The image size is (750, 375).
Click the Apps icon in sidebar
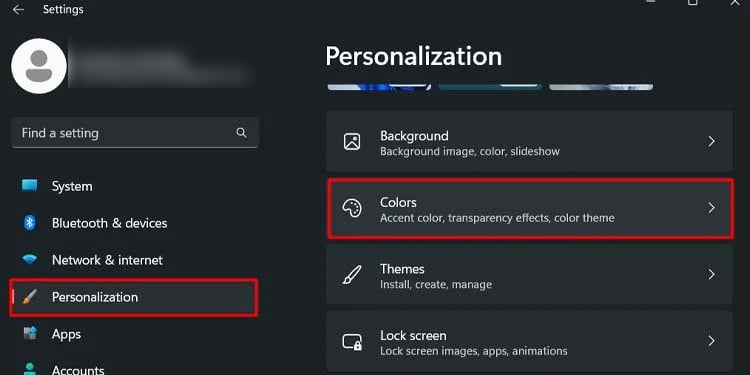pos(30,334)
